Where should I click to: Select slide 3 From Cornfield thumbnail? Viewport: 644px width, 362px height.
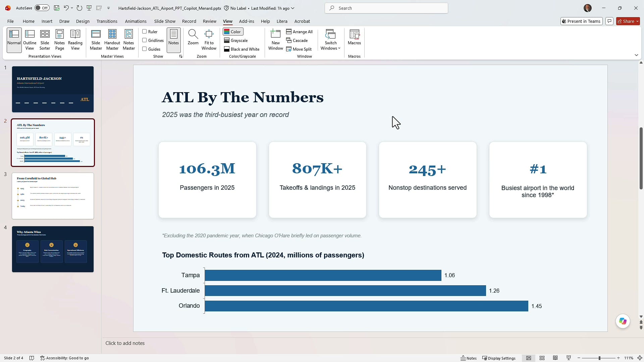click(53, 196)
